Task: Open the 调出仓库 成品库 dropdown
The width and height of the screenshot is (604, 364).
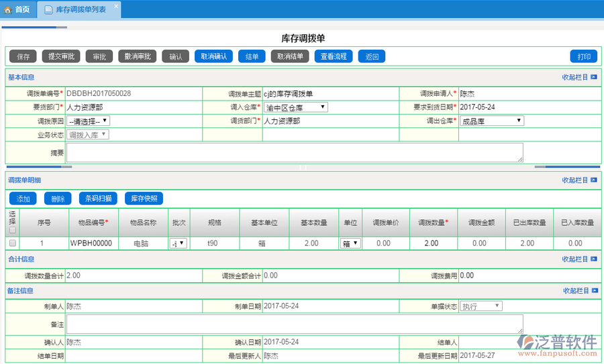Action: pyautogui.click(x=492, y=121)
